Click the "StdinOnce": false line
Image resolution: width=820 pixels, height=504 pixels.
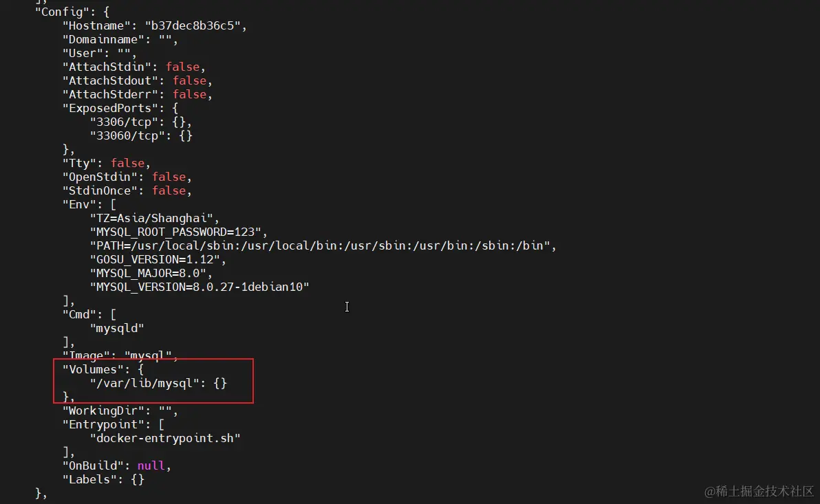click(127, 191)
